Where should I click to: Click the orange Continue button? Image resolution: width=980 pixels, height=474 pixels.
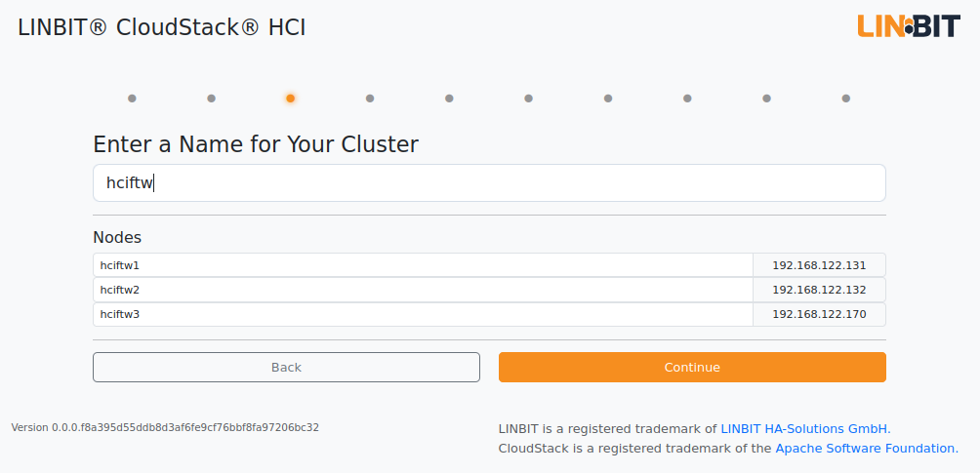click(x=692, y=368)
